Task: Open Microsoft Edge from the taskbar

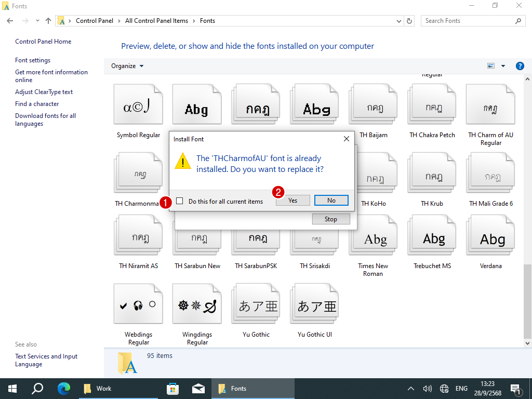Action: click(63, 388)
